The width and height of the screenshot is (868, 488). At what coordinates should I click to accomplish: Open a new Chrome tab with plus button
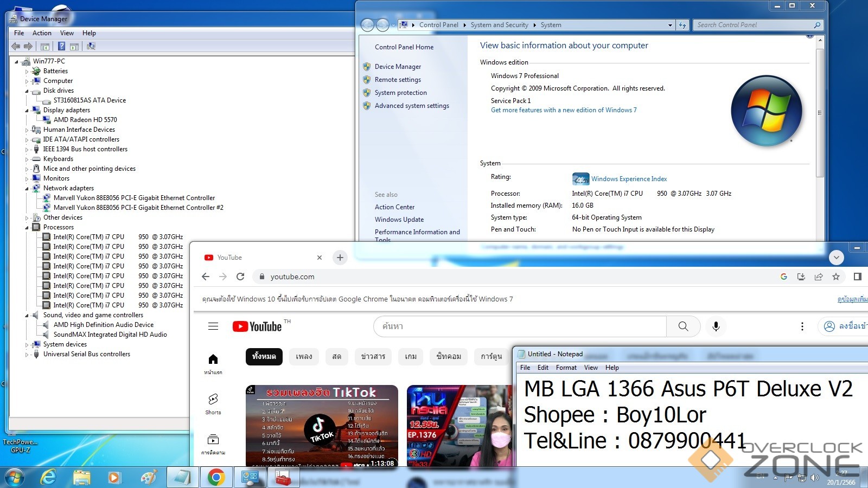340,258
